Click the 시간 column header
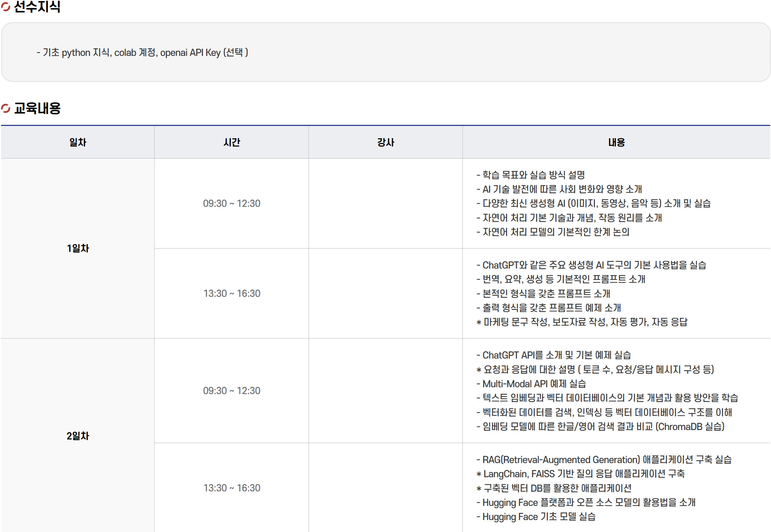Viewport: 771px width, 532px height. point(232,142)
